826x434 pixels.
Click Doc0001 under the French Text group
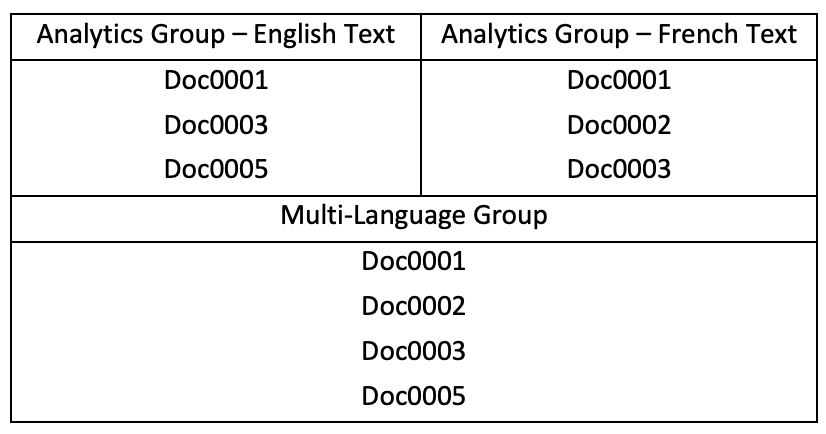tap(619, 80)
